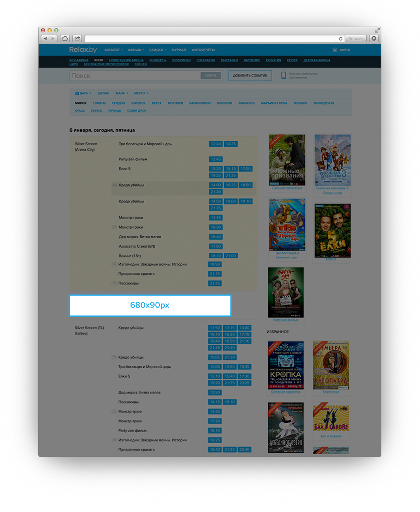Switch to the Выставки category
The image size is (420, 512).
(x=229, y=60)
